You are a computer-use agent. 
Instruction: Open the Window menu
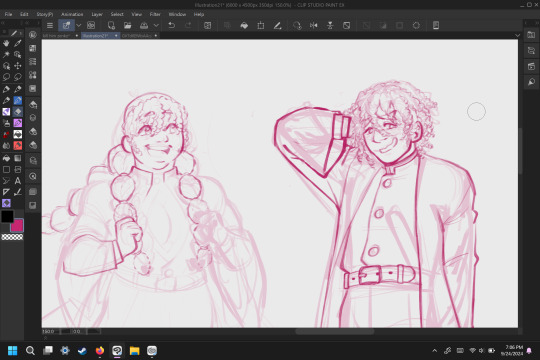tap(177, 14)
